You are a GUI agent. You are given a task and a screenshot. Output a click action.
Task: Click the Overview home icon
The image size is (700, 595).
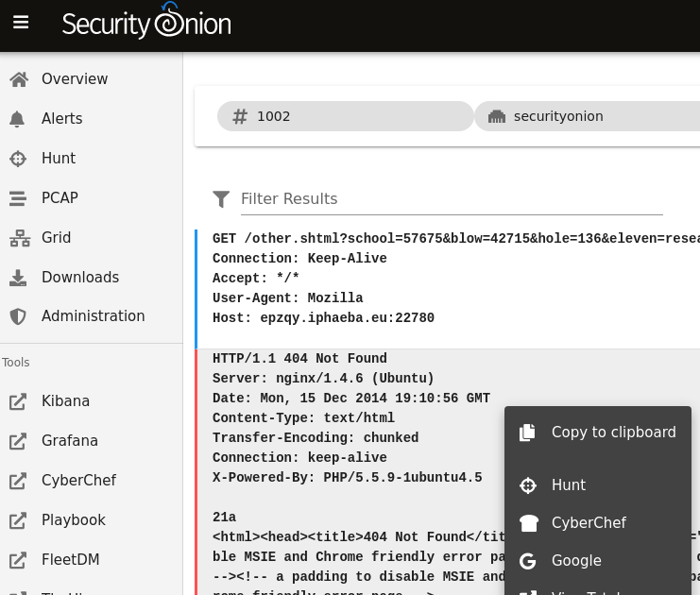click(x=19, y=79)
